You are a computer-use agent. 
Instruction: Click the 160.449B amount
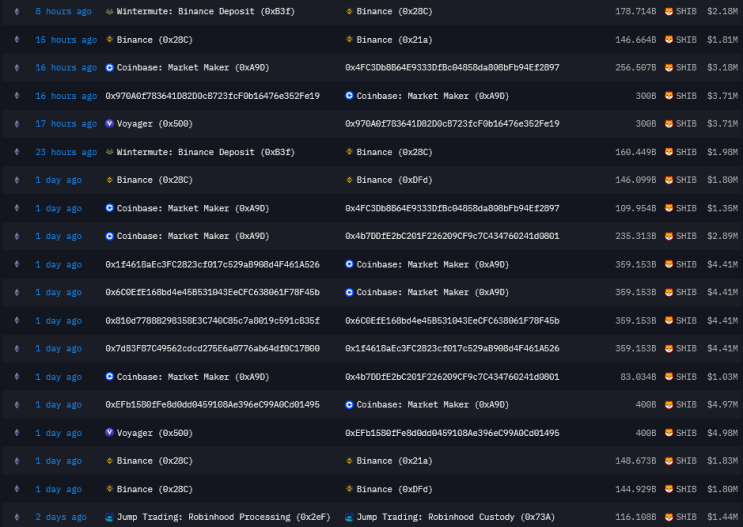pyautogui.click(x=635, y=152)
